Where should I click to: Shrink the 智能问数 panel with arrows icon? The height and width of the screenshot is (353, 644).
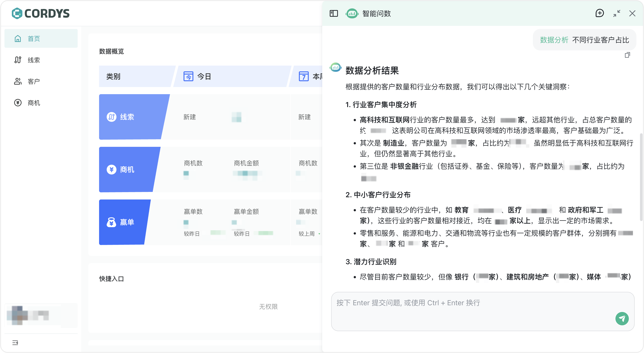point(617,13)
